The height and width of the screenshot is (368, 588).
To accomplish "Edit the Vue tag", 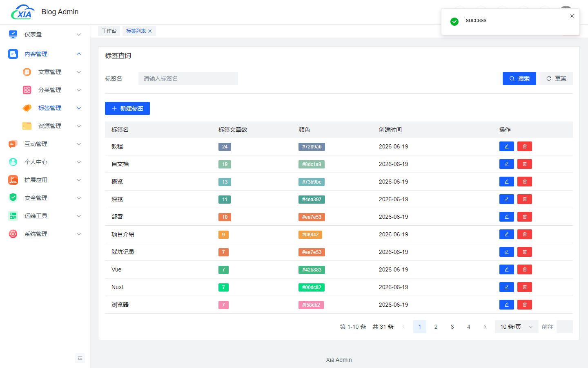I will pos(507,269).
